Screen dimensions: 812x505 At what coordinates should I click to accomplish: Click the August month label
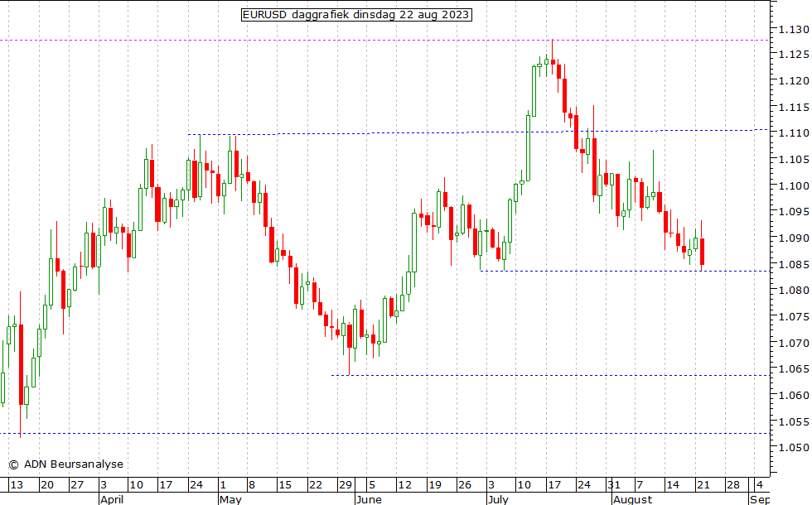[x=632, y=499]
